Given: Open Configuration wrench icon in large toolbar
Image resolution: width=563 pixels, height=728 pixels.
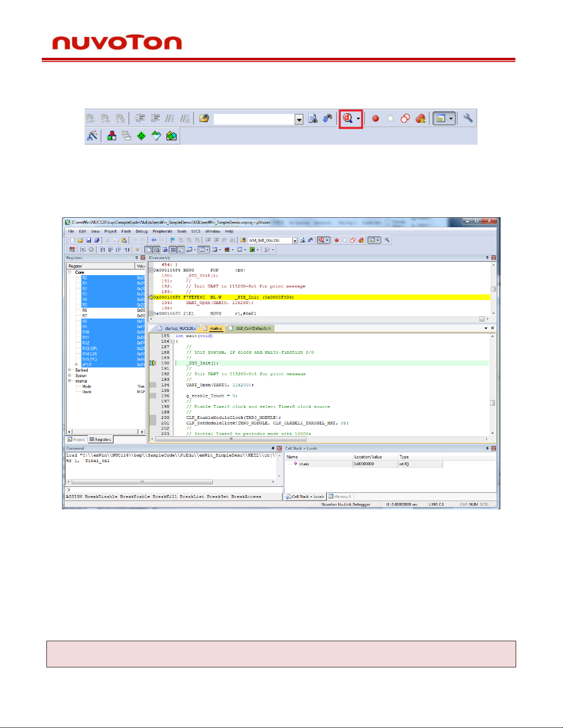Looking at the screenshot, I should pyautogui.click(x=468, y=119).
